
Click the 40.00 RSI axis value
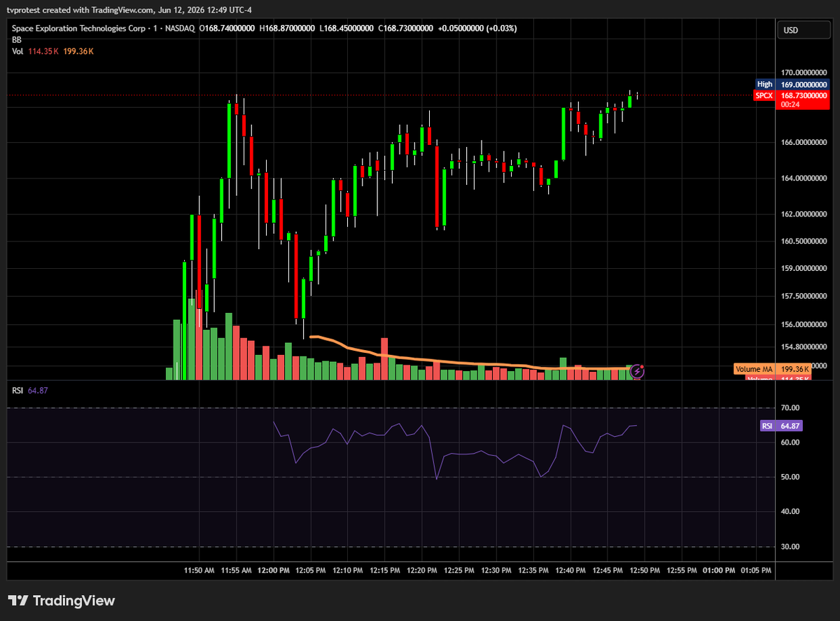coord(790,511)
